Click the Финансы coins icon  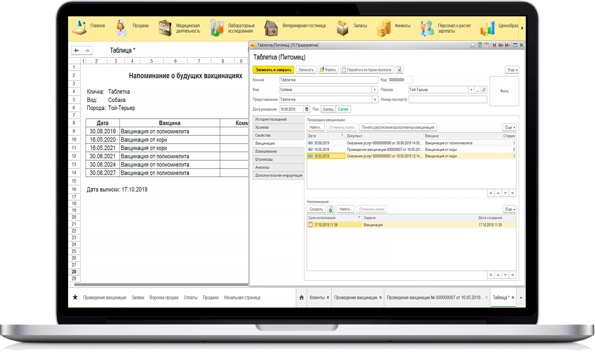(384, 28)
